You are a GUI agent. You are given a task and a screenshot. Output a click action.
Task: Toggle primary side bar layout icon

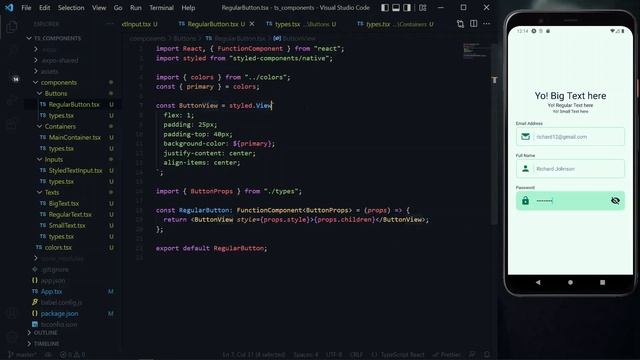pyautogui.click(x=385, y=8)
